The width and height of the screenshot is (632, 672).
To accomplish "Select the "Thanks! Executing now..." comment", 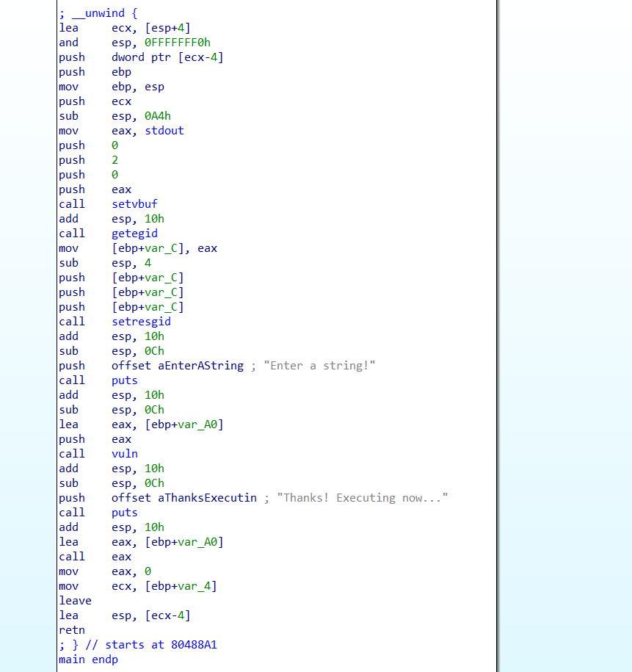I will click(362, 498).
